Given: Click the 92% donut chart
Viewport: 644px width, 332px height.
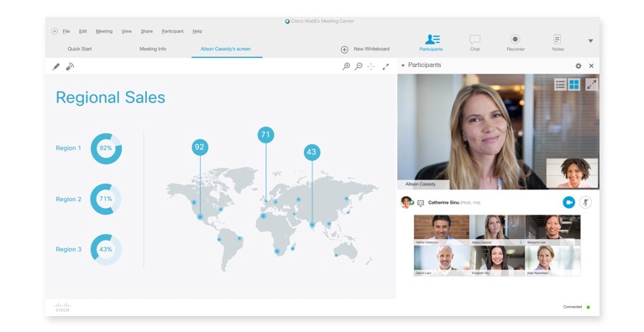Looking at the screenshot, I should point(106,148).
